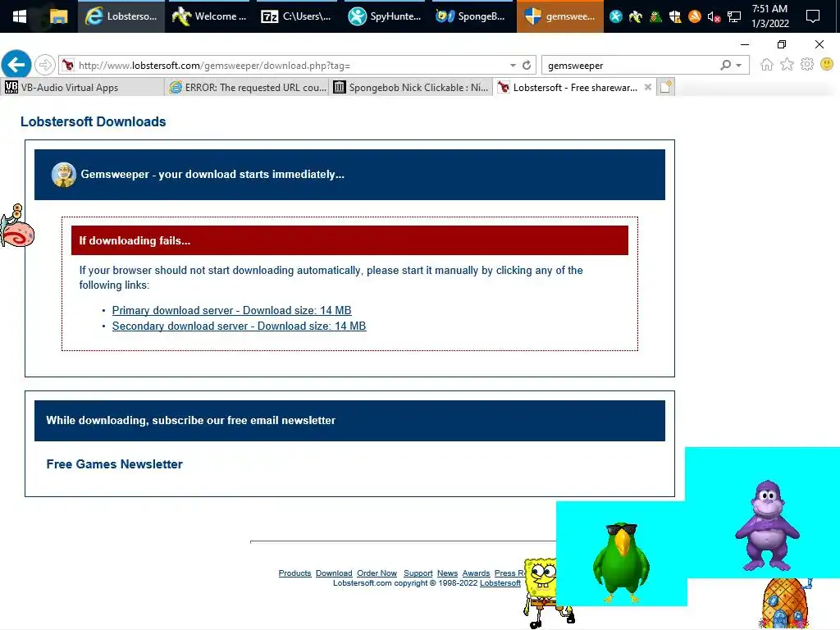Open the News footer link
The image size is (840, 630).
(x=447, y=573)
